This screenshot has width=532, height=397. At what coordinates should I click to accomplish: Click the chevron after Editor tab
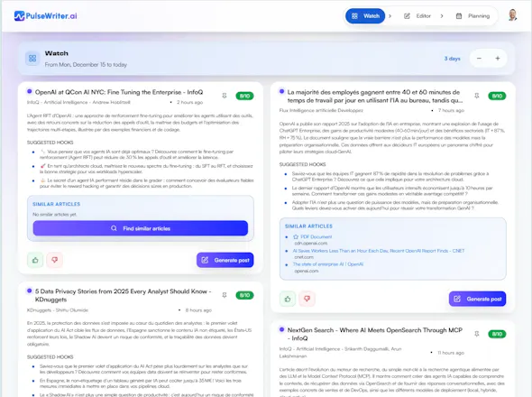click(x=442, y=16)
